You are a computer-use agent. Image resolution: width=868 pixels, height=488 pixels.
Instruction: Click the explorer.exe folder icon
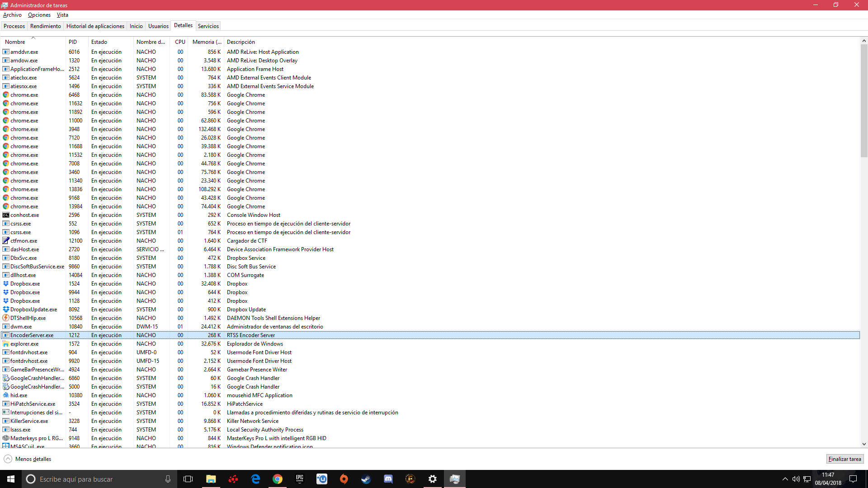[x=6, y=344]
